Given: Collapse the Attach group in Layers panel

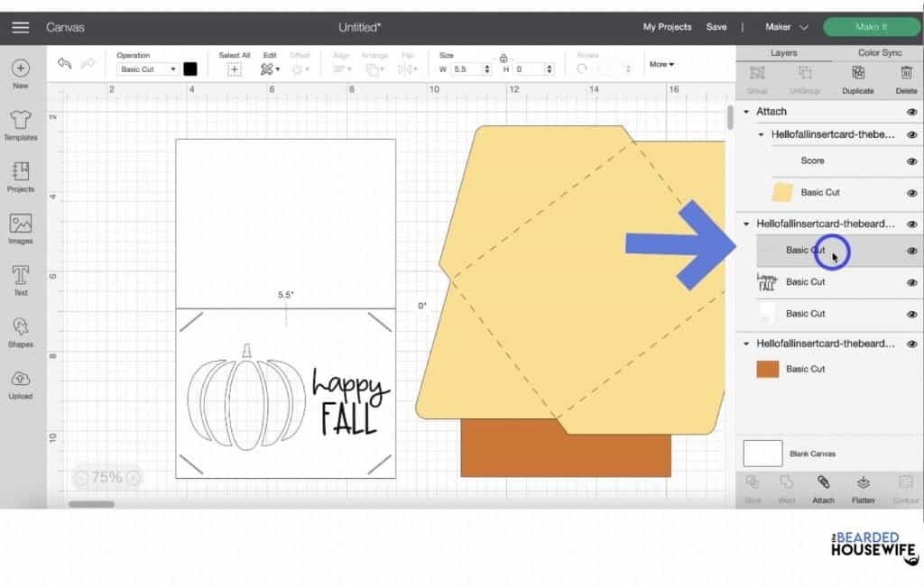Looking at the screenshot, I should click(x=745, y=111).
